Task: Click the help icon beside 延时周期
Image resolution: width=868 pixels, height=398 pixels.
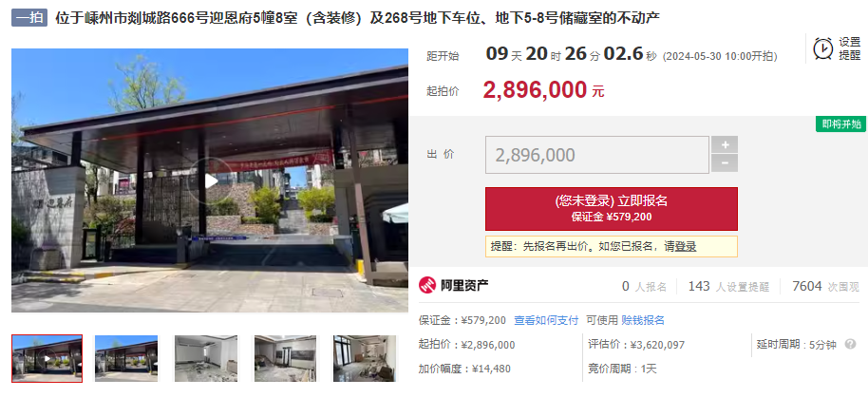Action: tap(850, 344)
